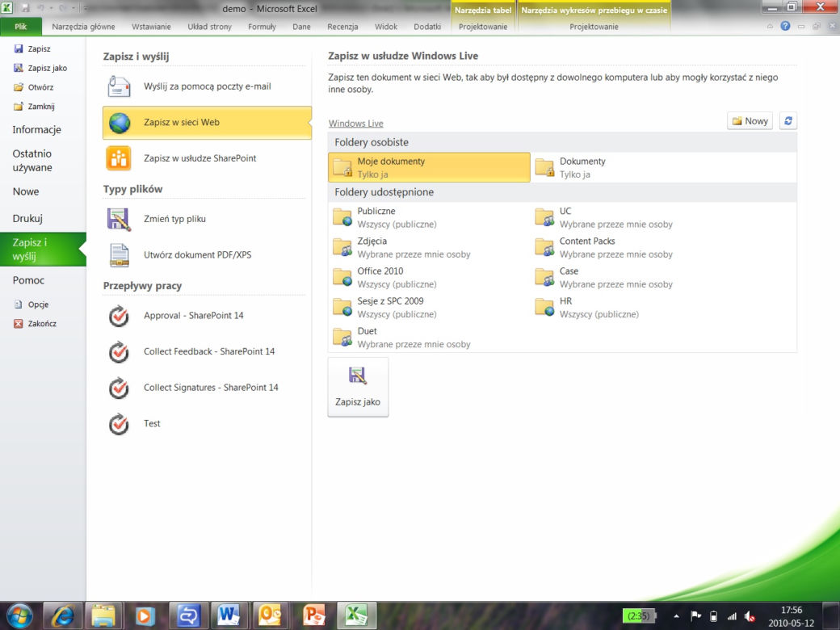Image resolution: width=840 pixels, height=630 pixels.
Task: Open Outlook from the taskbar
Action: point(271,615)
